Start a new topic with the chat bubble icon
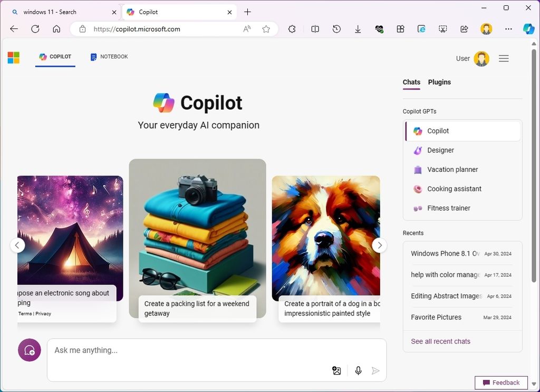Viewport: 540px width, 392px height. [x=29, y=350]
